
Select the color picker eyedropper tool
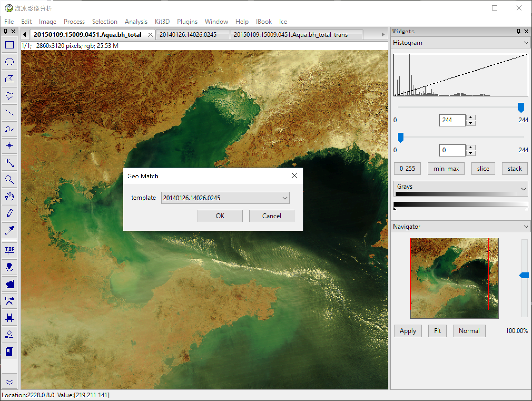point(9,230)
